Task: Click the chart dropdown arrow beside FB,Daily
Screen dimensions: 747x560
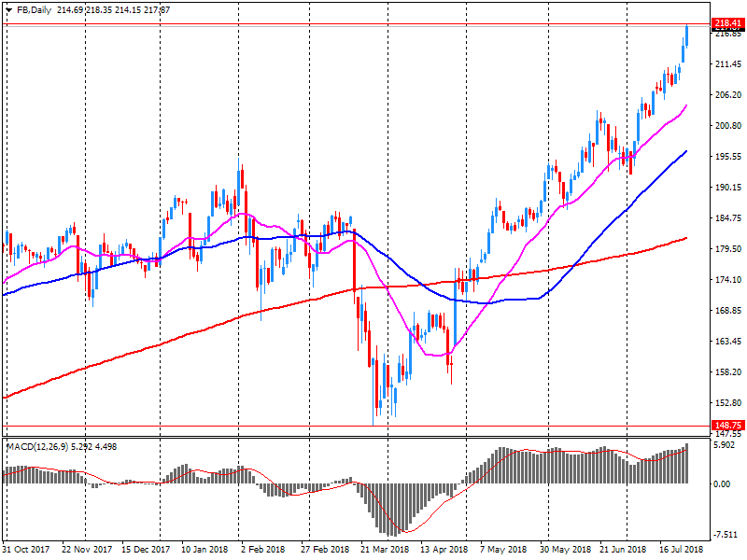Action: (x=8, y=10)
